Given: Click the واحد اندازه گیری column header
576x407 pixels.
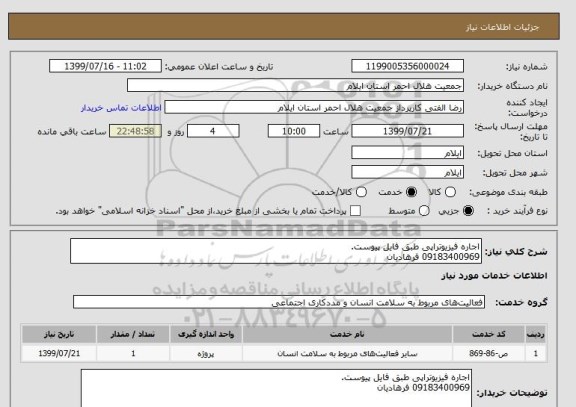Looking at the screenshot, I should tap(206, 334).
